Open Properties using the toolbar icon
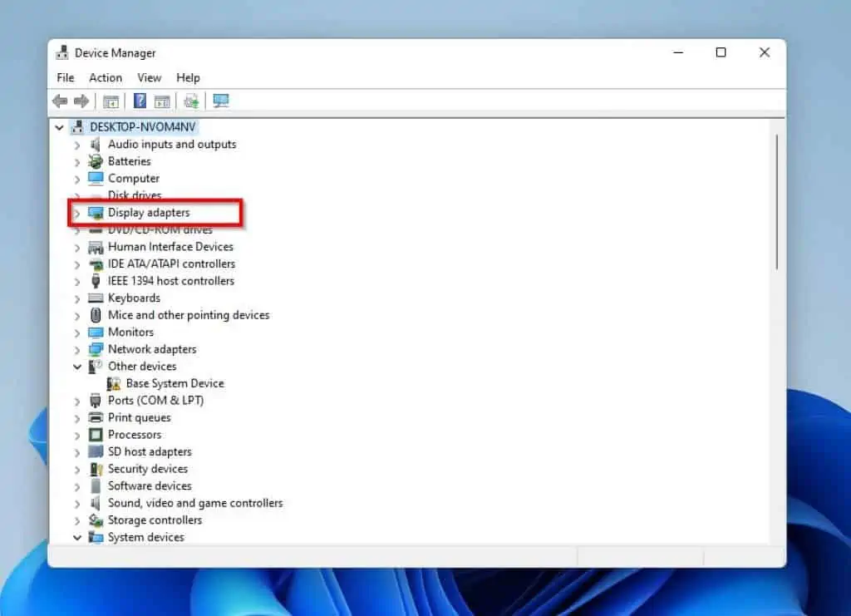Viewport: 851px width, 616px height. click(162, 101)
